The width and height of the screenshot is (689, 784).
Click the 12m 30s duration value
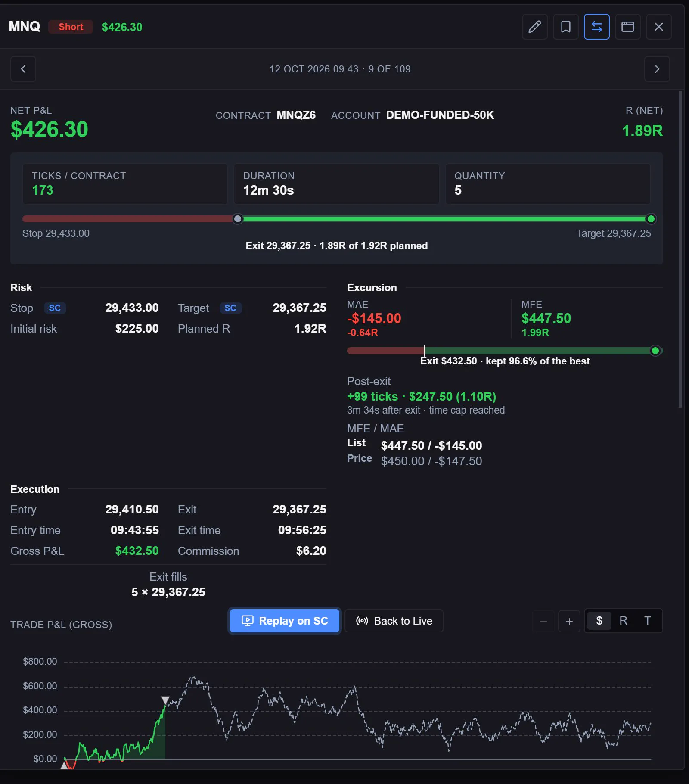269,190
